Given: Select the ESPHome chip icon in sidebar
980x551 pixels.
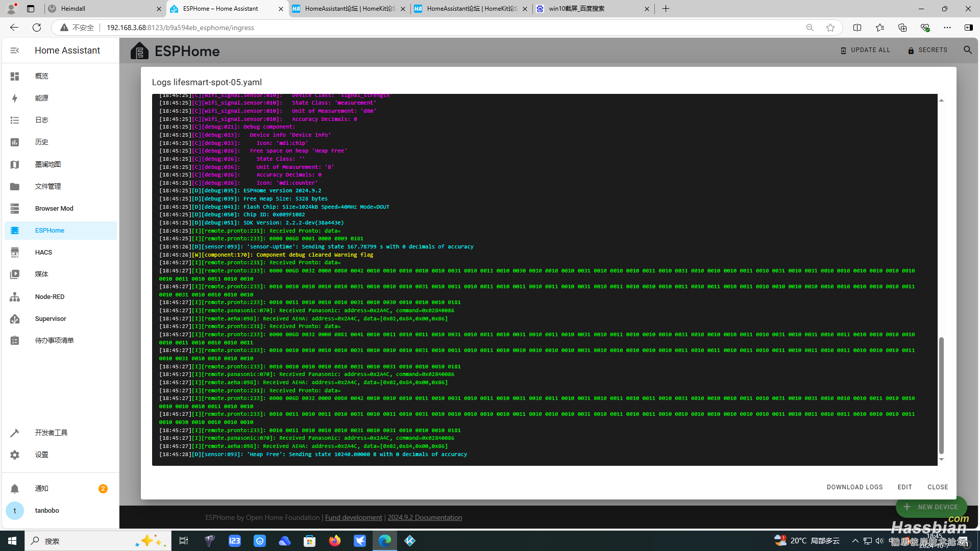Looking at the screenshot, I should (15, 231).
